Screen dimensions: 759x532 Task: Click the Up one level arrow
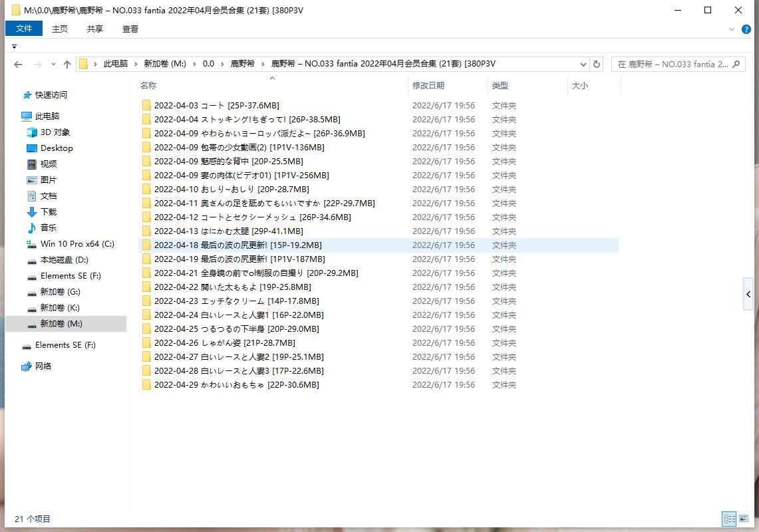pos(67,65)
